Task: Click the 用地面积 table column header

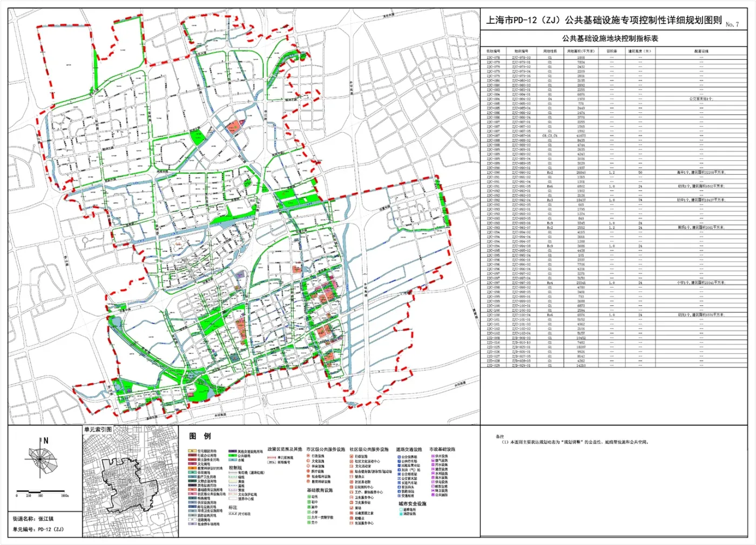Action: 580,51
